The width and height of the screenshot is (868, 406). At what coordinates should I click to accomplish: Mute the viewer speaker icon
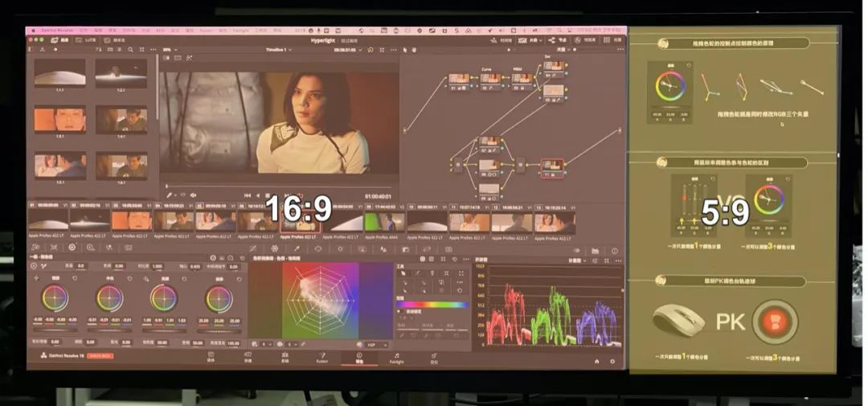pyautogui.click(x=193, y=195)
